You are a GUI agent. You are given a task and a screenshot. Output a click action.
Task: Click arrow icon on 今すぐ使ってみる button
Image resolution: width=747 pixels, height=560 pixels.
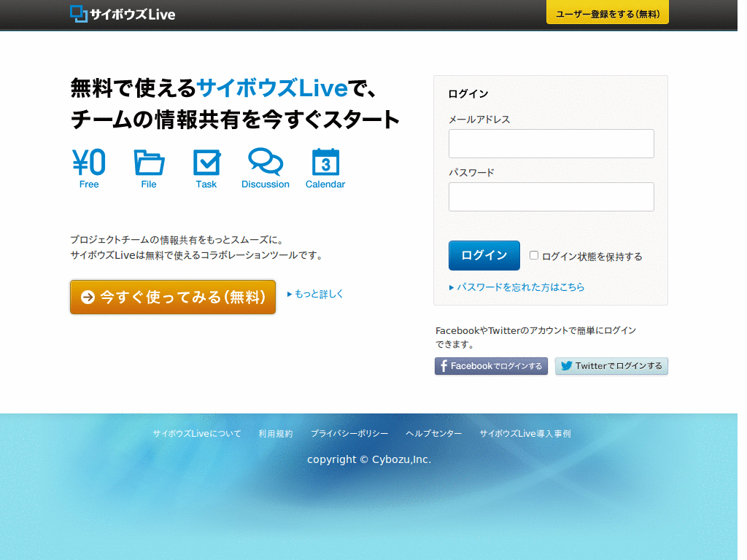[x=88, y=297]
